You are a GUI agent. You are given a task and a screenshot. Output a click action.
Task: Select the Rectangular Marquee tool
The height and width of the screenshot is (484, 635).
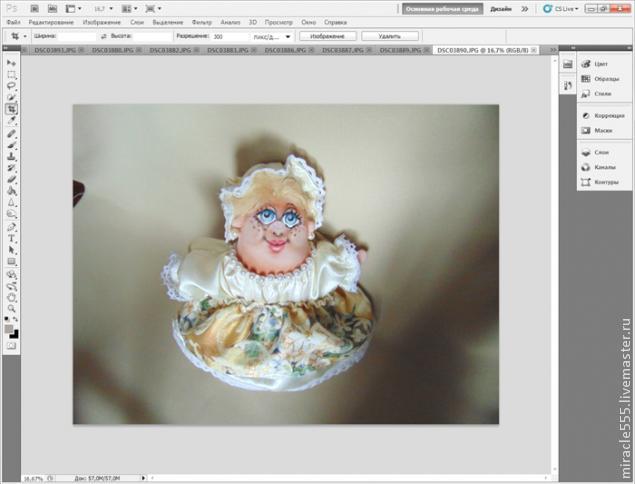tap(11, 75)
